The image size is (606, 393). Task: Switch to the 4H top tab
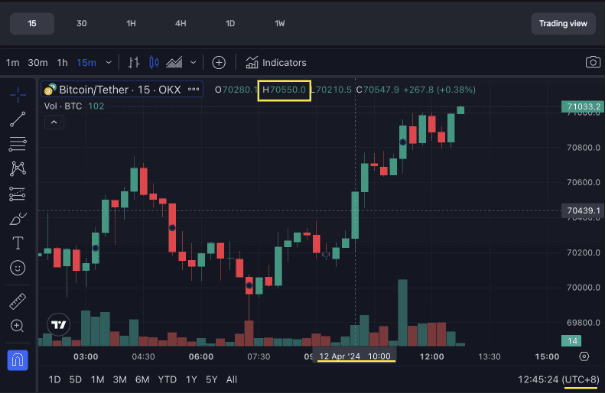(180, 24)
